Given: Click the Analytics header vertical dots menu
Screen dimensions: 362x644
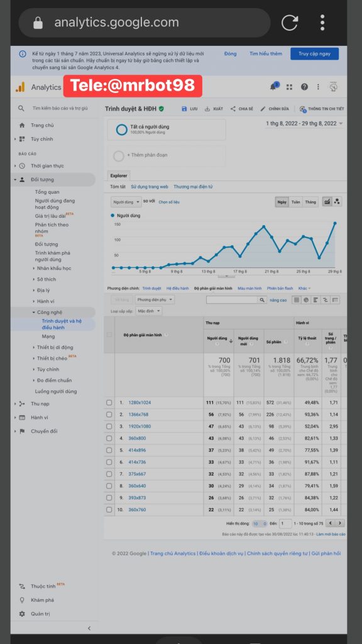Looking at the screenshot, I should 318,87.
